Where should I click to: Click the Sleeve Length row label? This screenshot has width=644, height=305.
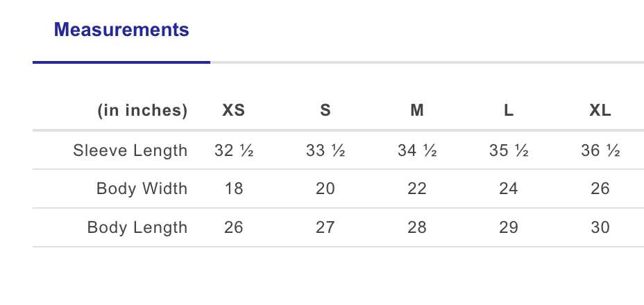point(130,150)
